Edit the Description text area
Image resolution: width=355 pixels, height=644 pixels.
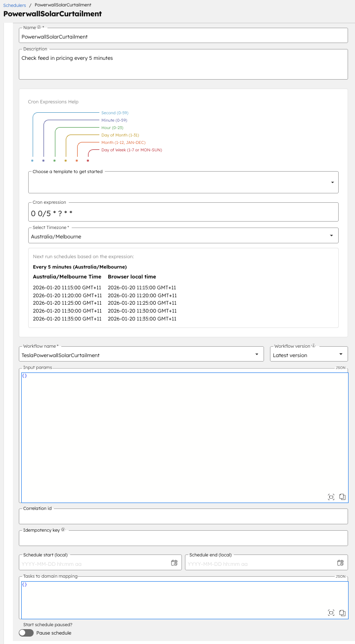[183, 64]
